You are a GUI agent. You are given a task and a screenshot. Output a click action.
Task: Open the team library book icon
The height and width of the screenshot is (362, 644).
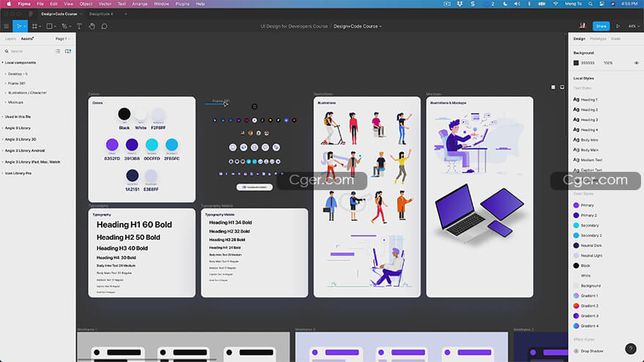tap(68, 51)
